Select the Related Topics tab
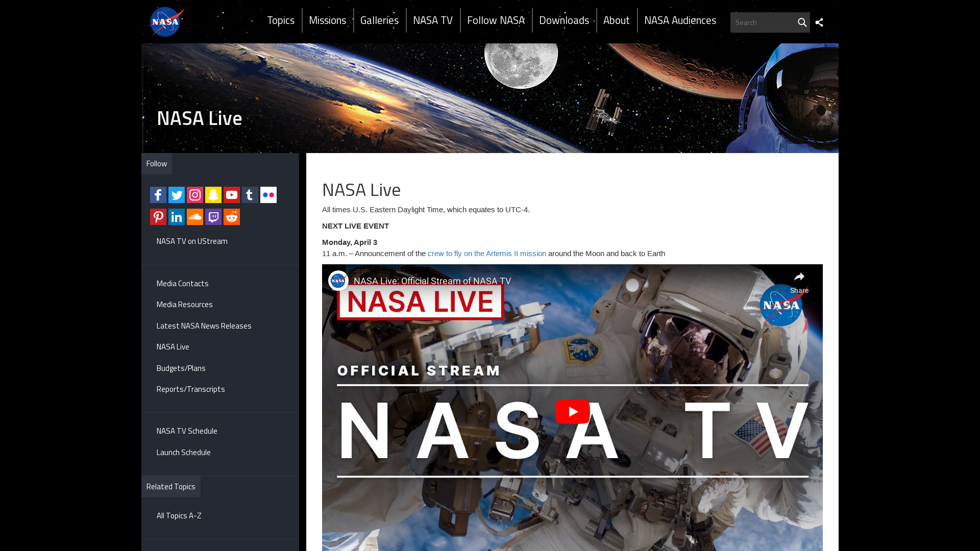980x551 pixels. [x=171, y=487]
